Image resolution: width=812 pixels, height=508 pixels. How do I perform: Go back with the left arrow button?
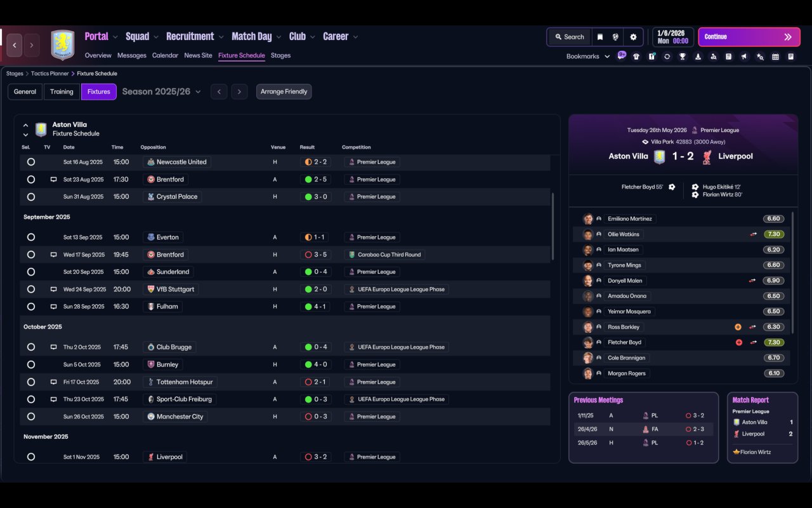(15, 46)
